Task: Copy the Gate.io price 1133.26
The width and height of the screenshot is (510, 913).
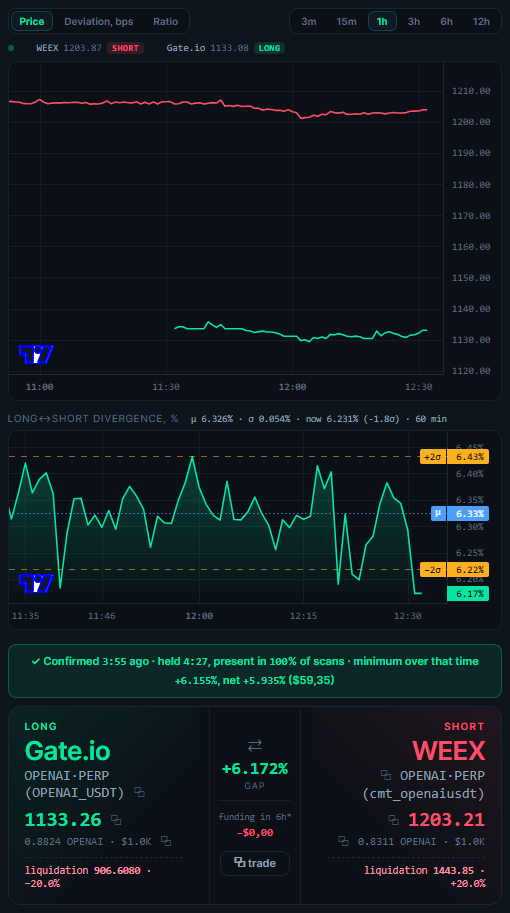Action: (x=116, y=820)
